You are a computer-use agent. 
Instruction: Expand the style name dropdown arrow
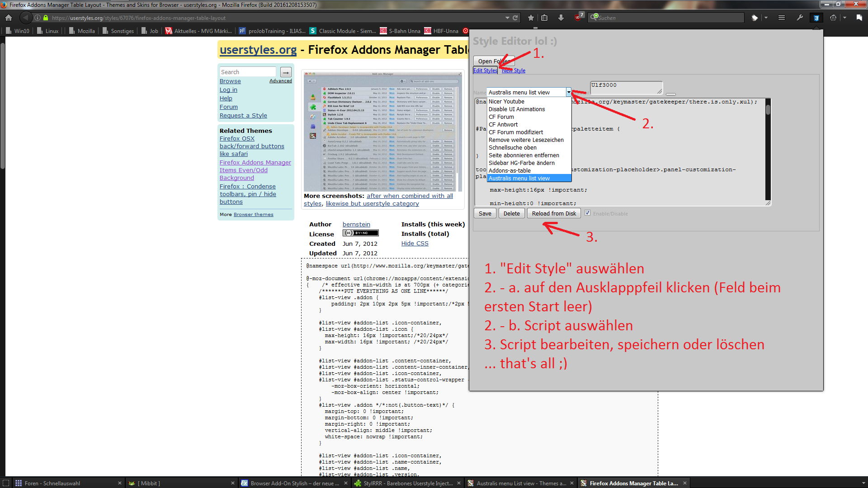point(568,92)
